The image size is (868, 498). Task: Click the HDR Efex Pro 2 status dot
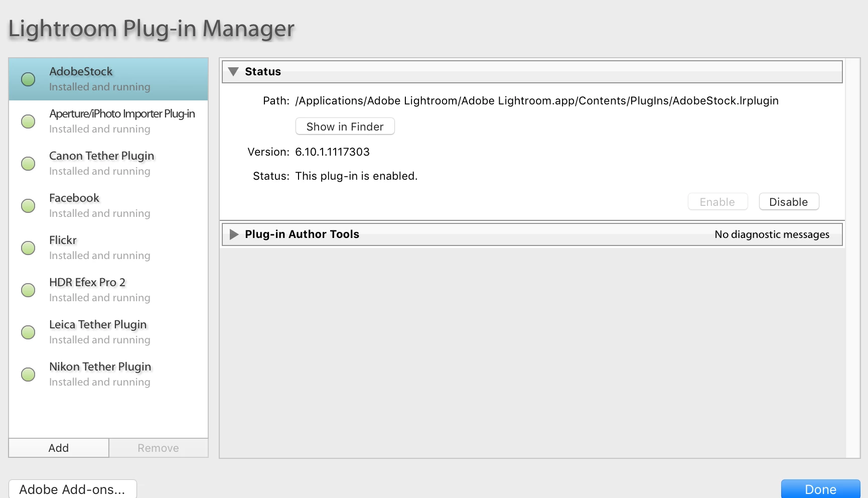tap(28, 290)
